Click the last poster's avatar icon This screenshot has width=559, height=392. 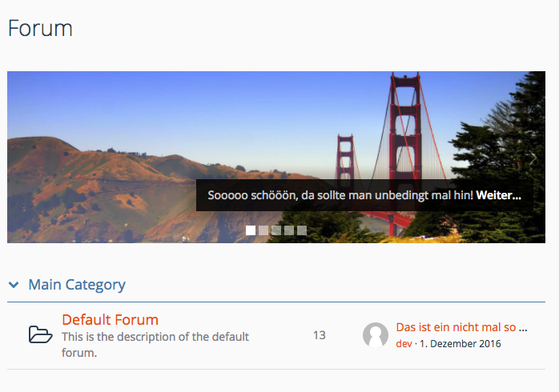tap(376, 335)
